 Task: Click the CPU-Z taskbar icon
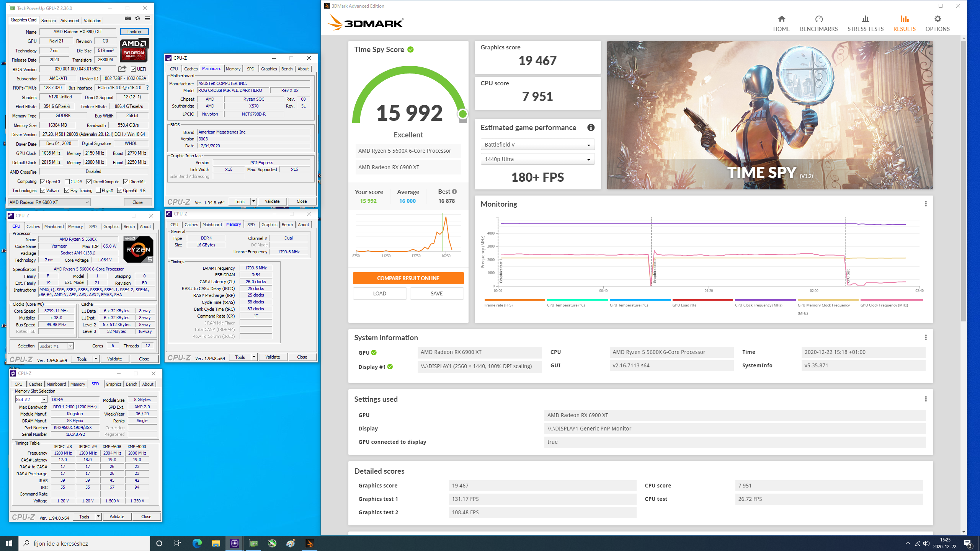point(234,543)
